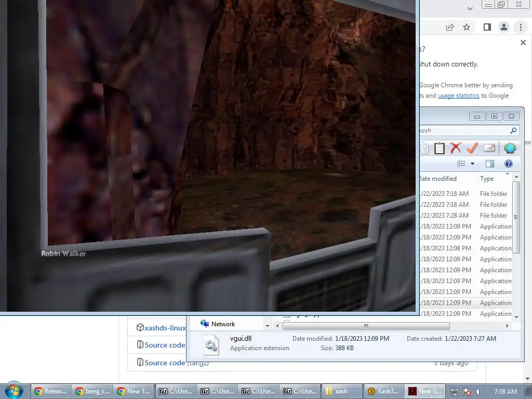
Task: Open the usage statistics link
Action: 458,96
